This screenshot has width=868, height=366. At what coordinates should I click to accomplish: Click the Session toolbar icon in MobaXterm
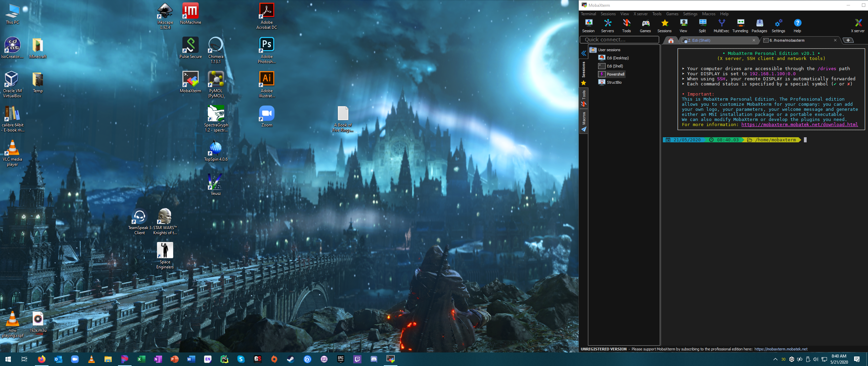point(588,26)
